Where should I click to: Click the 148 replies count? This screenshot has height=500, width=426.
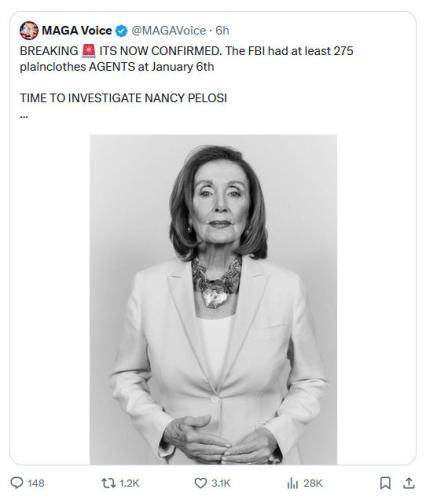pyautogui.click(x=36, y=483)
